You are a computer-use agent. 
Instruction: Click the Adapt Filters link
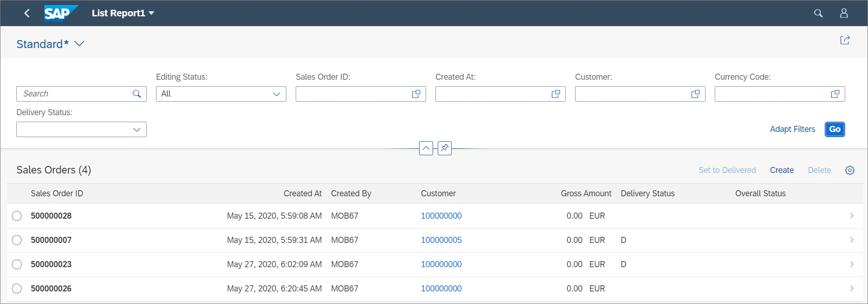tap(793, 129)
